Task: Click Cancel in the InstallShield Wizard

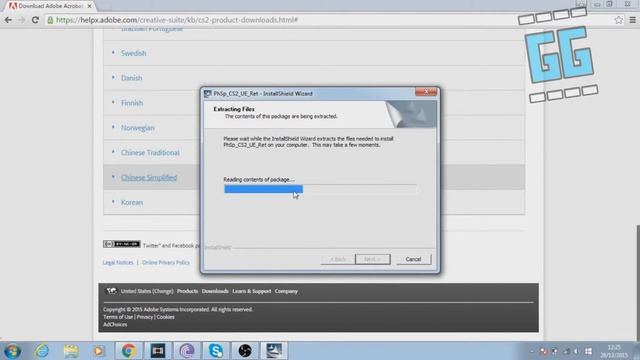Action: tap(413, 259)
